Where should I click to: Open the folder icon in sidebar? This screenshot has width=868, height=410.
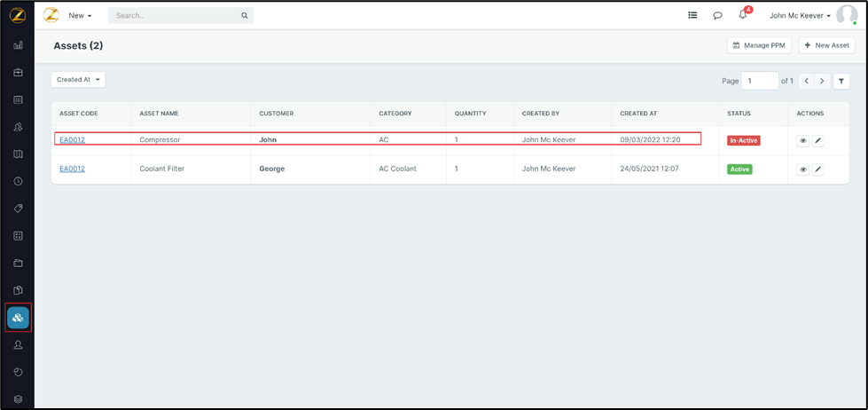[x=18, y=263]
